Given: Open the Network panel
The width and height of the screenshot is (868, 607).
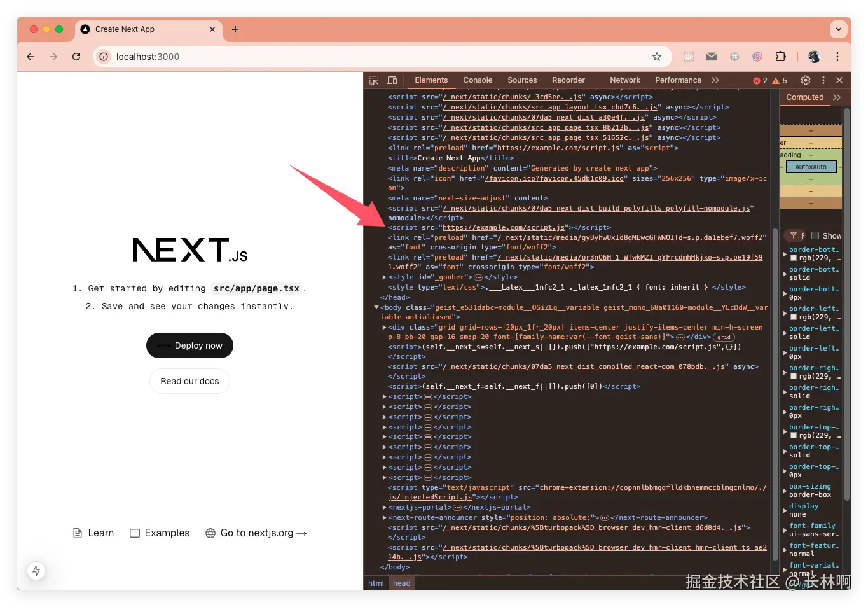Looking at the screenshot, I should pyautogui.click(x=625, y=80).
